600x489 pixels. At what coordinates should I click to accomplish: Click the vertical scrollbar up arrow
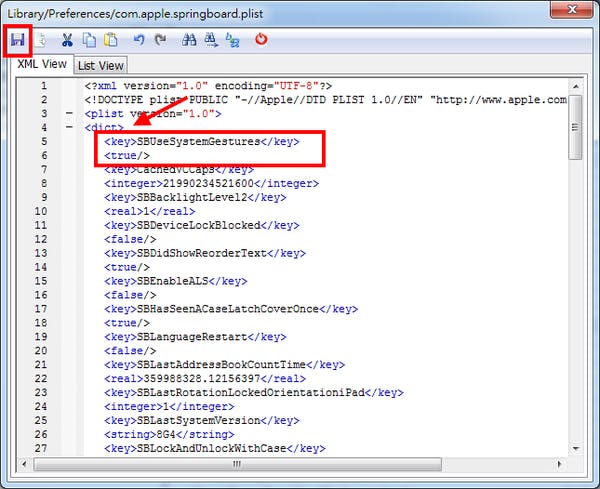pos(576,86)
